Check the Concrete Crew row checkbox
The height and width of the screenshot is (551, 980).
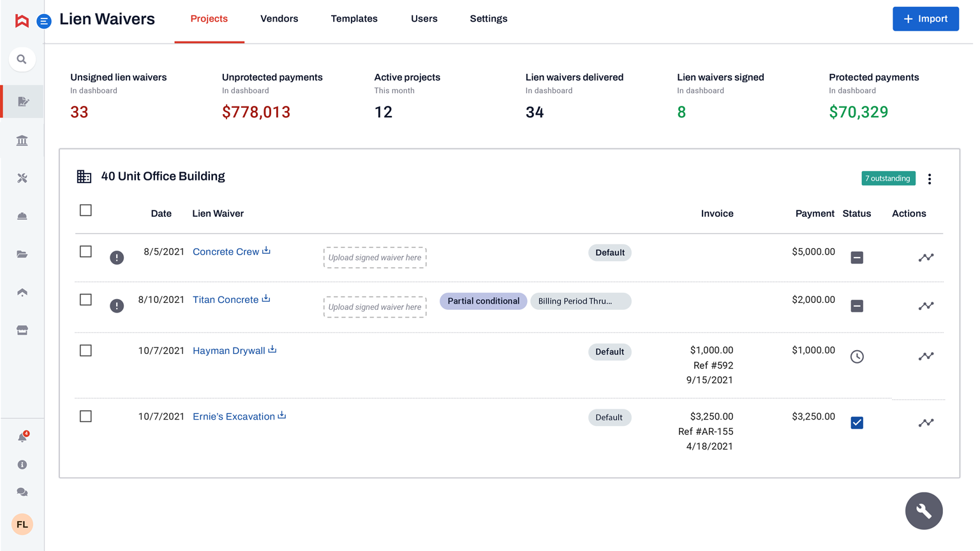click(85, 252)
